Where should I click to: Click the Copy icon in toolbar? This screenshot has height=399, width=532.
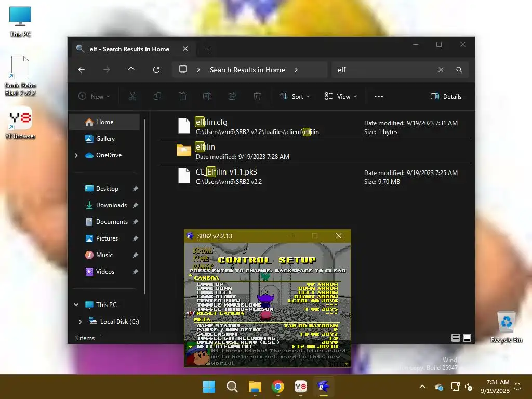click(157, 96)
